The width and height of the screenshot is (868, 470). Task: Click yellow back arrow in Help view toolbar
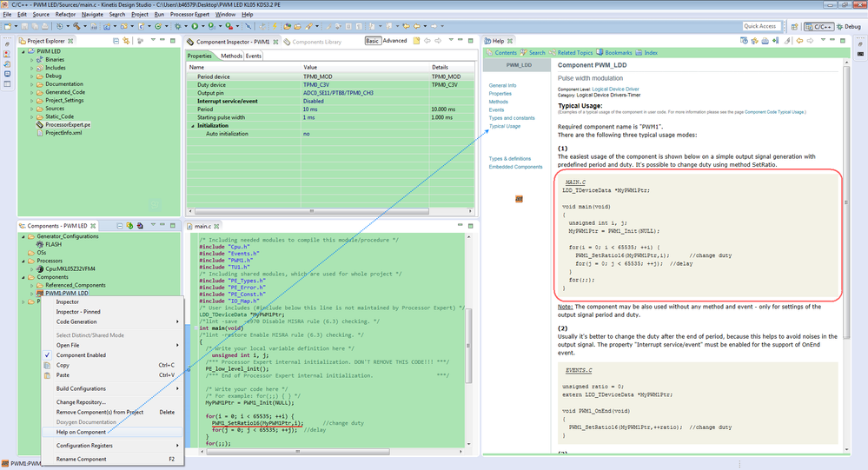799,41
